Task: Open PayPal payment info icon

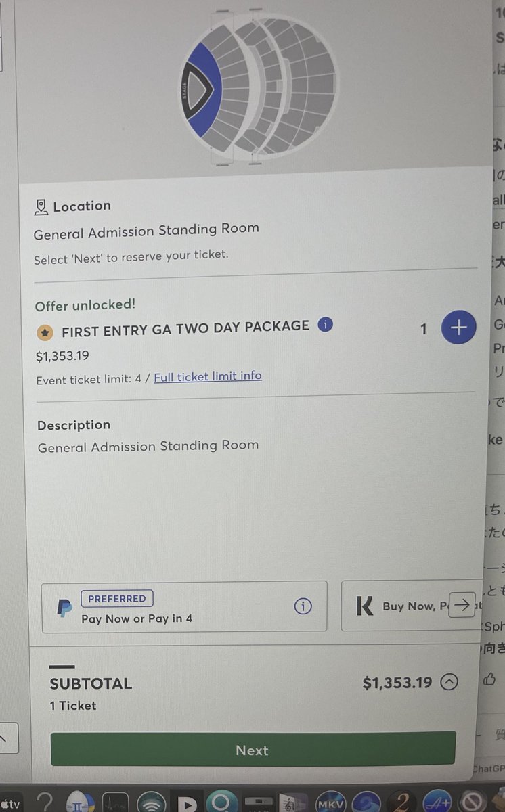Action: coord(303,606)
